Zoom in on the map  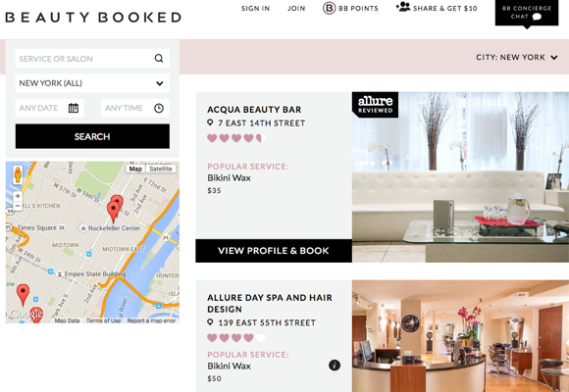[18, 196]
